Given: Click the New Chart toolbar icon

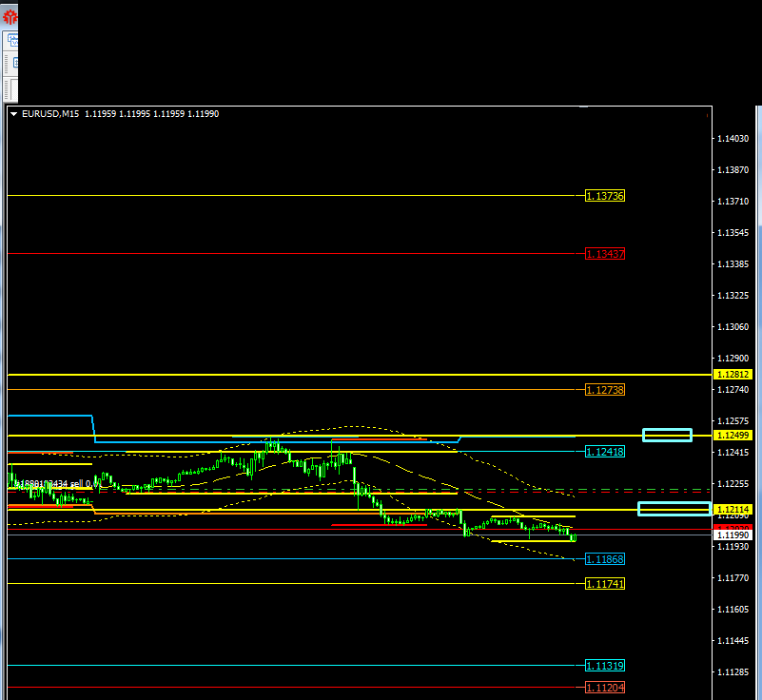Looking at the screenshot, I should tap(12, 40).
